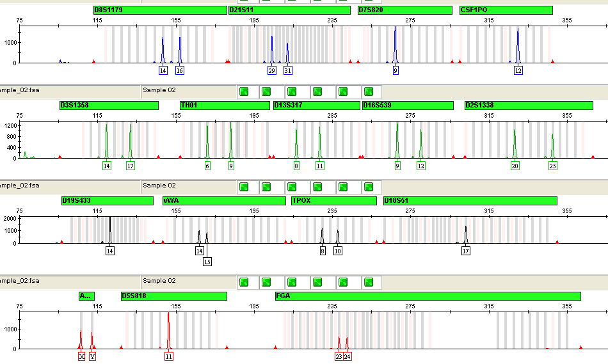Click last green quality flag above D3S1358 panel

coord(369,91)
